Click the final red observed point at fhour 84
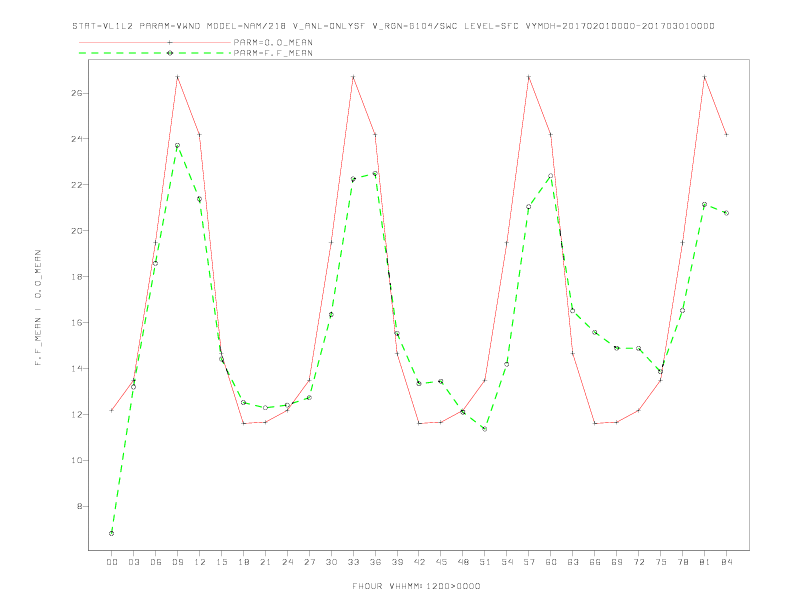The image size is (792, 612). [x=726, y=134]
